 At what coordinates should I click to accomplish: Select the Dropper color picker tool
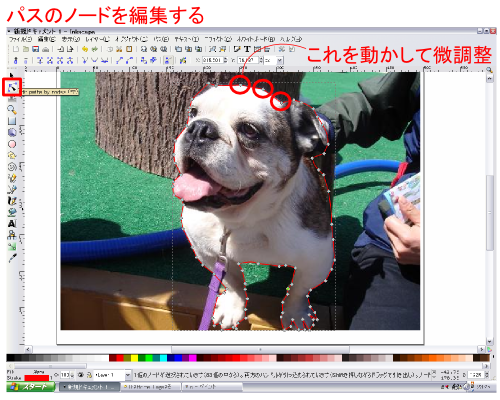(12, 258)
